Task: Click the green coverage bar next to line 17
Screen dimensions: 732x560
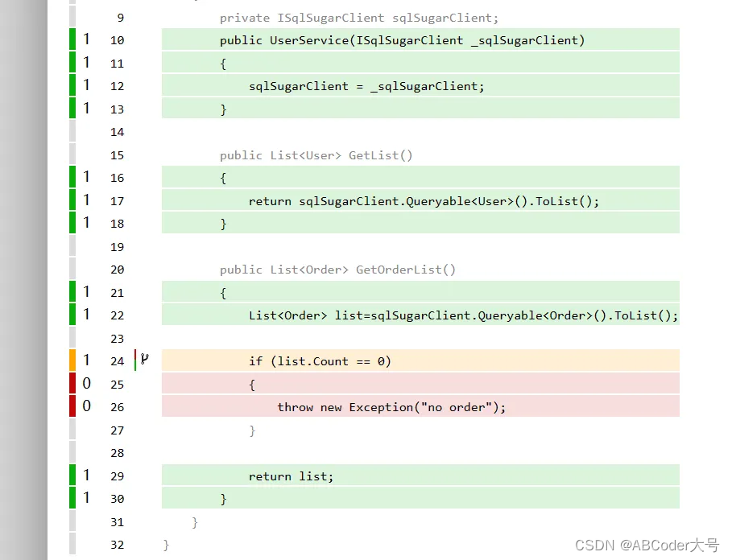Action: coord(71,200)
